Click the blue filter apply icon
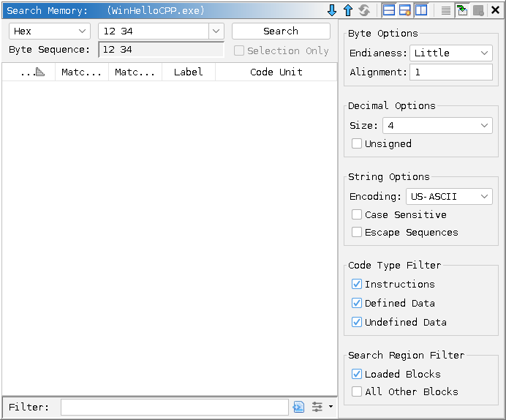This screenshot has height=420, width=506. coord(298,407)
